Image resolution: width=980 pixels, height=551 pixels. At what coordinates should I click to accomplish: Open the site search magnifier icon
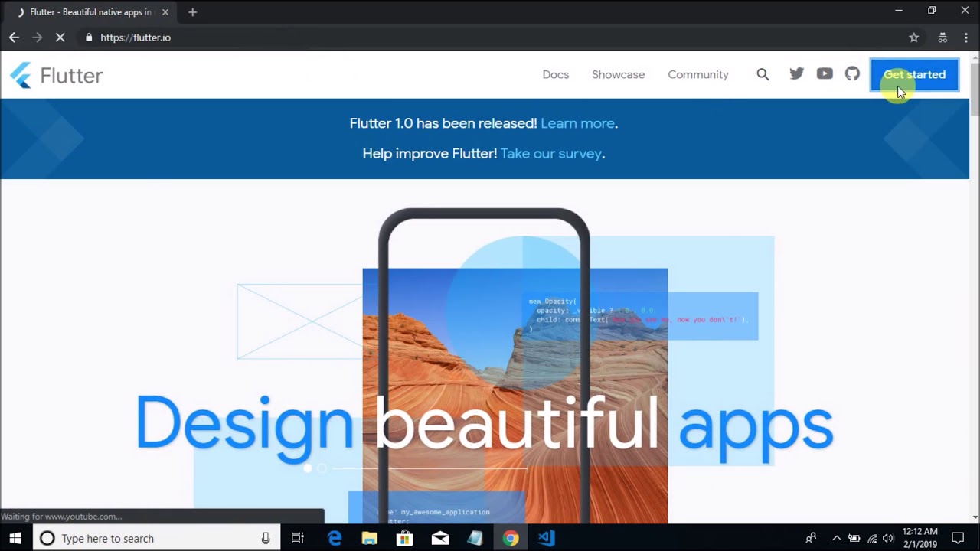point(763,74)
